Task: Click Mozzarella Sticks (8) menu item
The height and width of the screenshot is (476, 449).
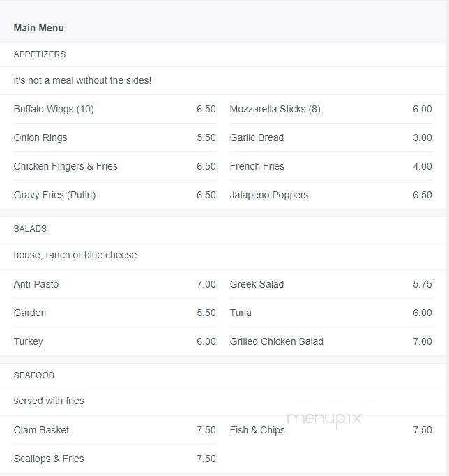Action: pyautogui.click(x=275, y=109)
